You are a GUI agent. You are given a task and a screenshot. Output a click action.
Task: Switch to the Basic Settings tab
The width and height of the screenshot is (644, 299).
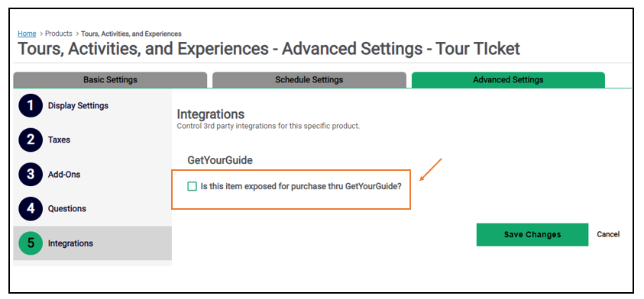click(x=110, y=80)
